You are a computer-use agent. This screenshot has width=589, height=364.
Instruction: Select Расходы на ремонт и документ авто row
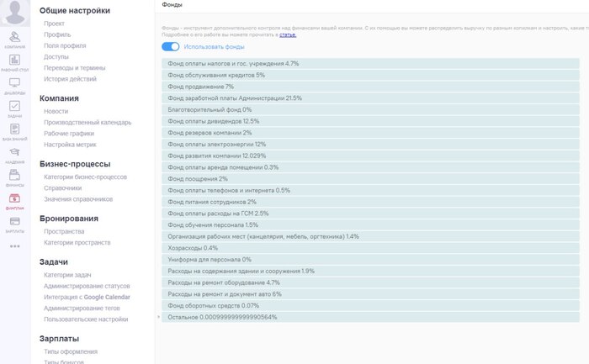click(370, 294)
